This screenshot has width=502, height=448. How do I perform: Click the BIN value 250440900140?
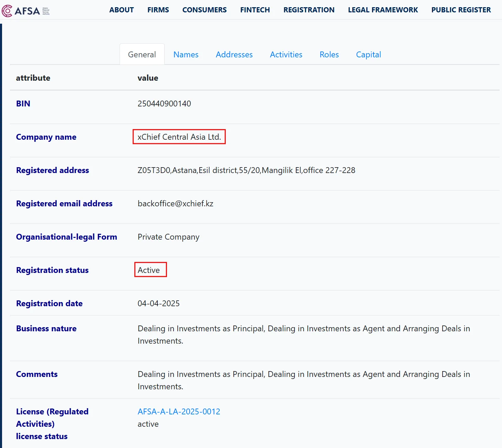[x=164, y=104]
